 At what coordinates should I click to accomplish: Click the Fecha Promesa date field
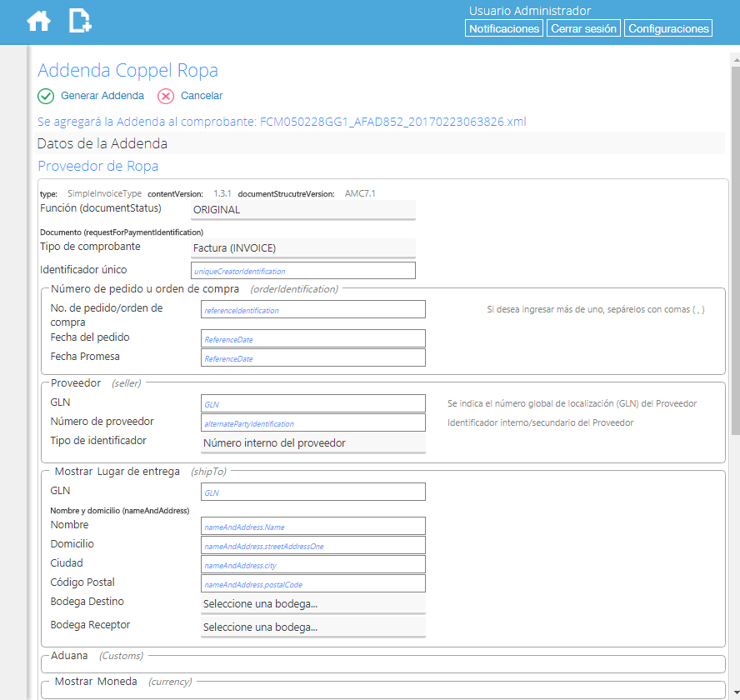coord(312,357)
